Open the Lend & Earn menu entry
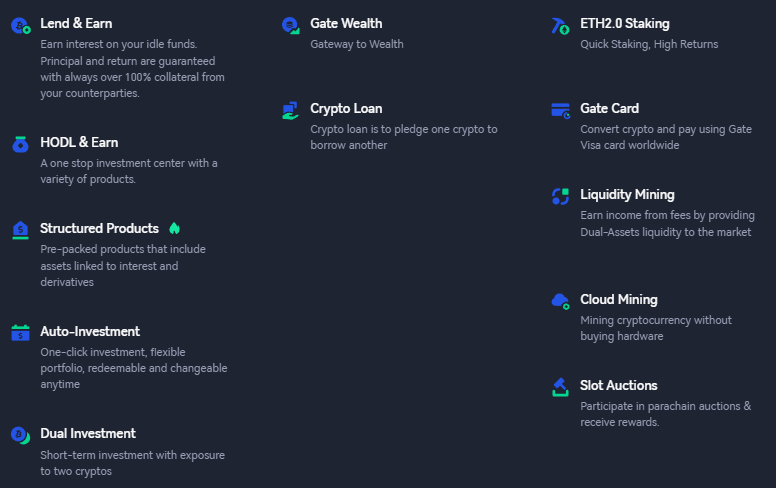Screen dimensions: 776x488 click(x=76, y=23)
